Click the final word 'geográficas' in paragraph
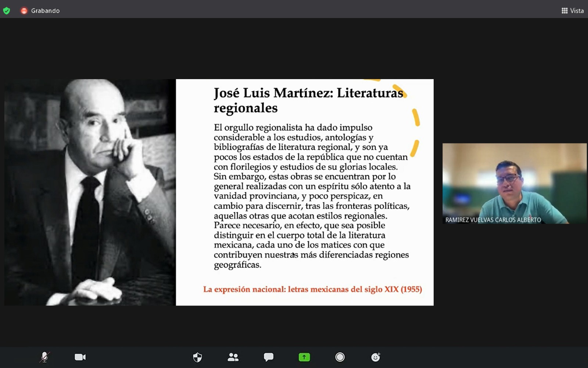 [x=237, y=265]
